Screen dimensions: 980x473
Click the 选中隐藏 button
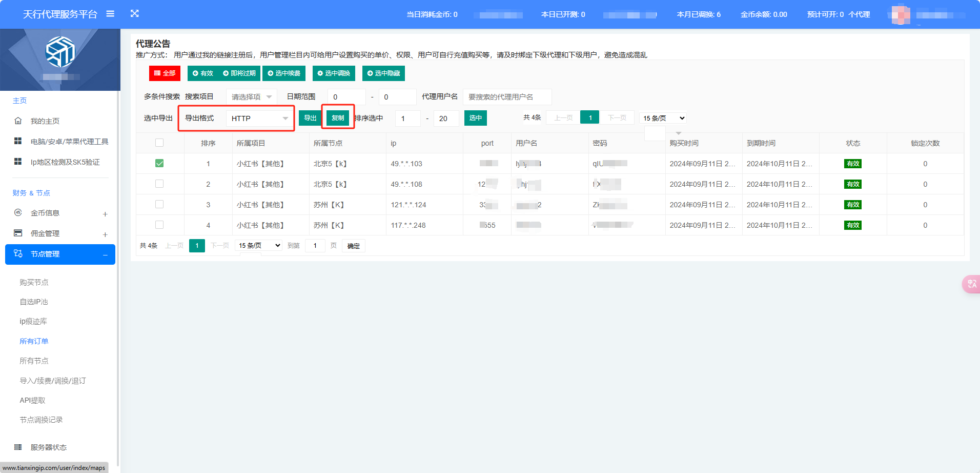383,73
